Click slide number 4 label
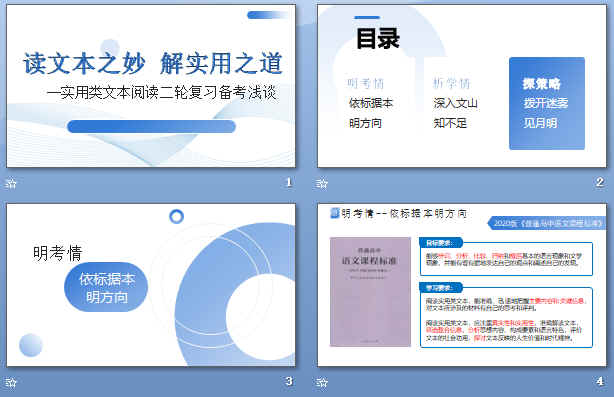Screen dimensions: 614x397 click(600, 381)
